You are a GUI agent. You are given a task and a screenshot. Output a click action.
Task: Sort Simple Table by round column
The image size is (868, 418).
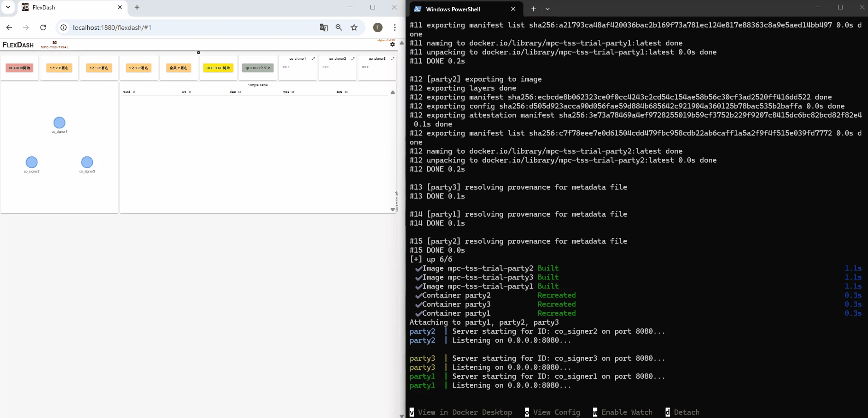click(128, 92)
